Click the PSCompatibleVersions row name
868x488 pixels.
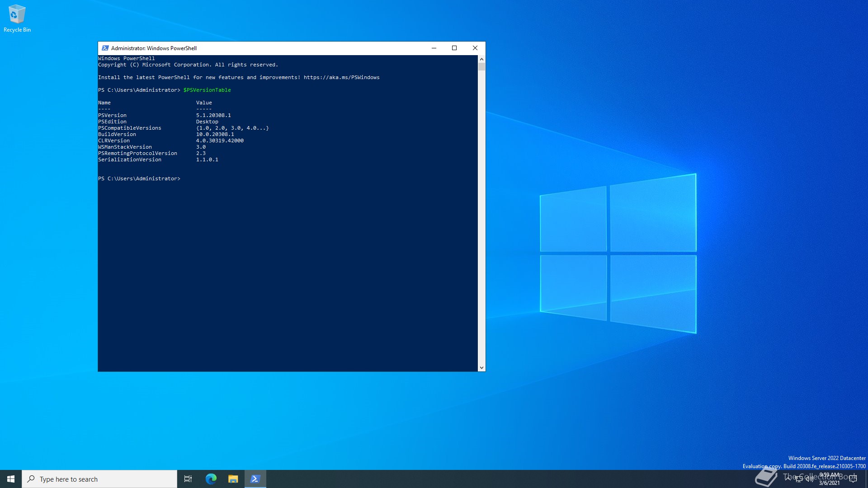tap(130, 128)
